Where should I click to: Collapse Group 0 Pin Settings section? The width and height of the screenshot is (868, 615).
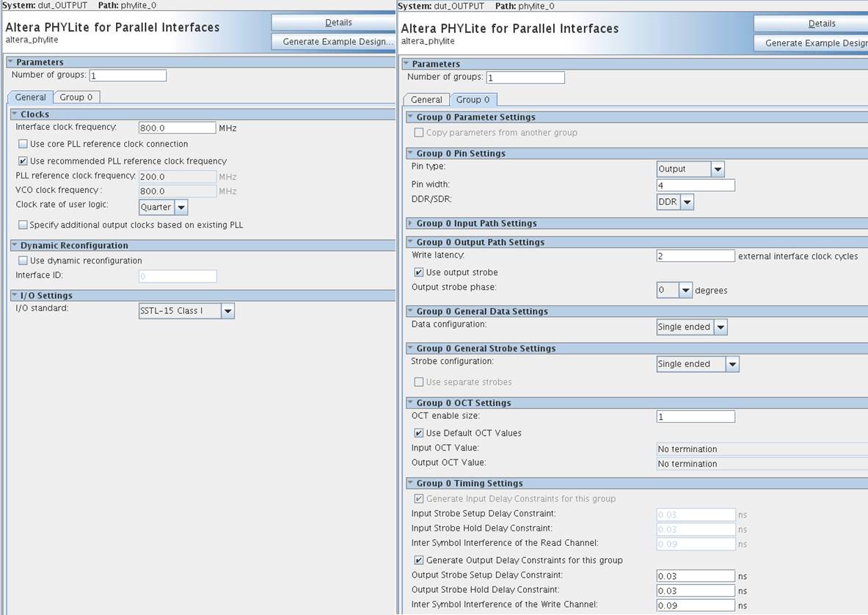coord(410,153)
